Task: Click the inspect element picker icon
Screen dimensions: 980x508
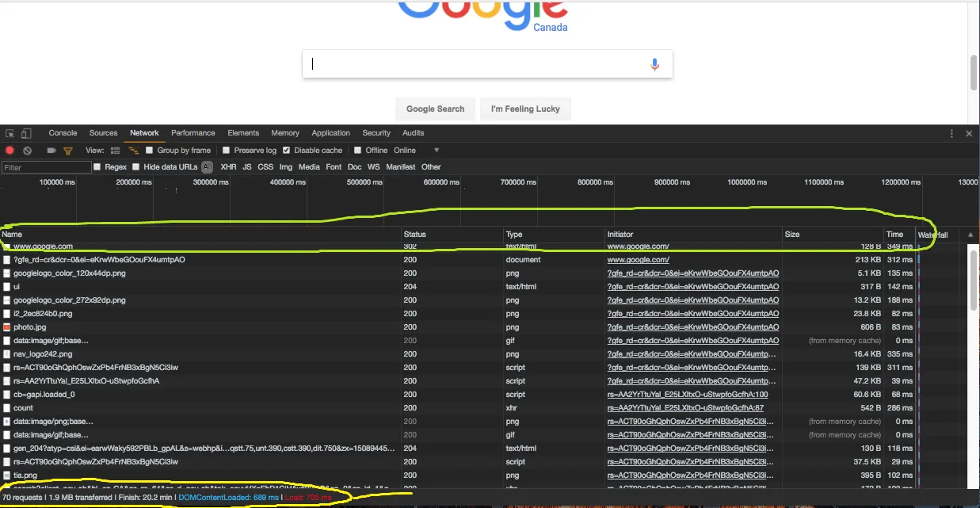Action: [10, 133]
